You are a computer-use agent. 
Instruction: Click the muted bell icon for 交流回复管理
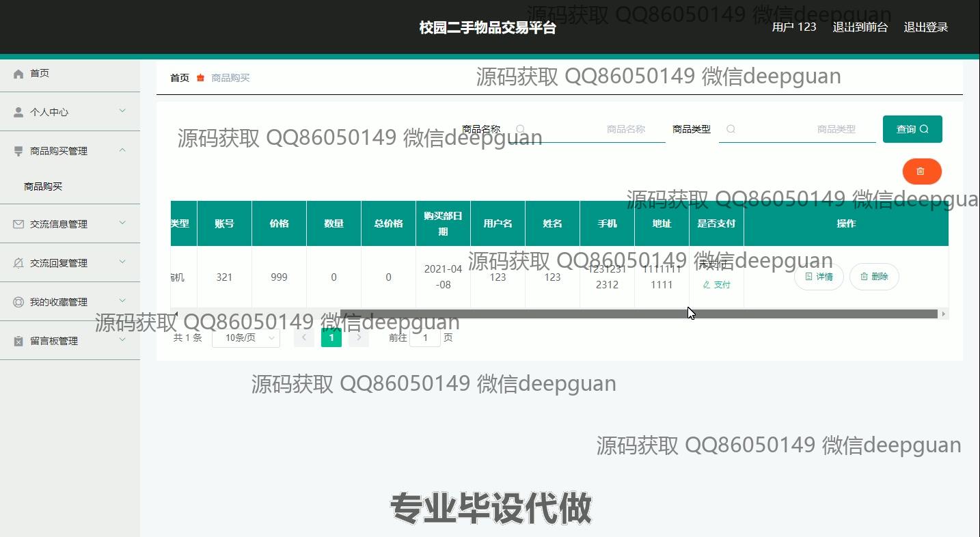point(18,263)
